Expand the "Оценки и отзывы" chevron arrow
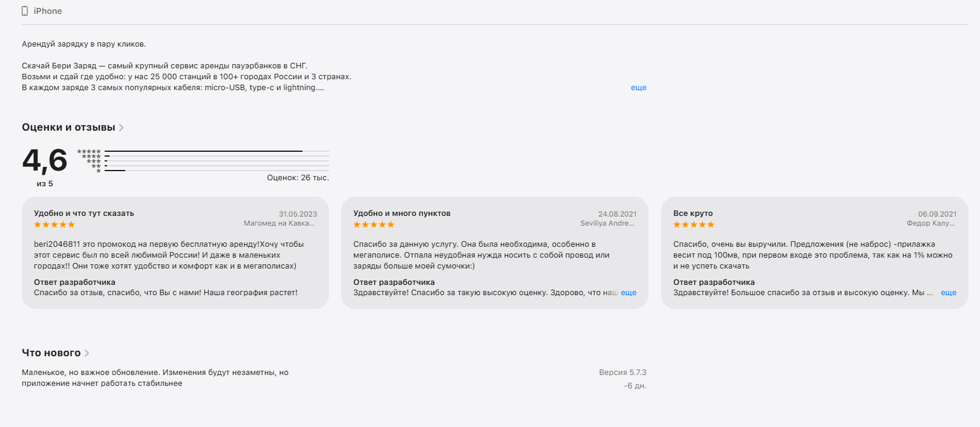 [122, 128]
